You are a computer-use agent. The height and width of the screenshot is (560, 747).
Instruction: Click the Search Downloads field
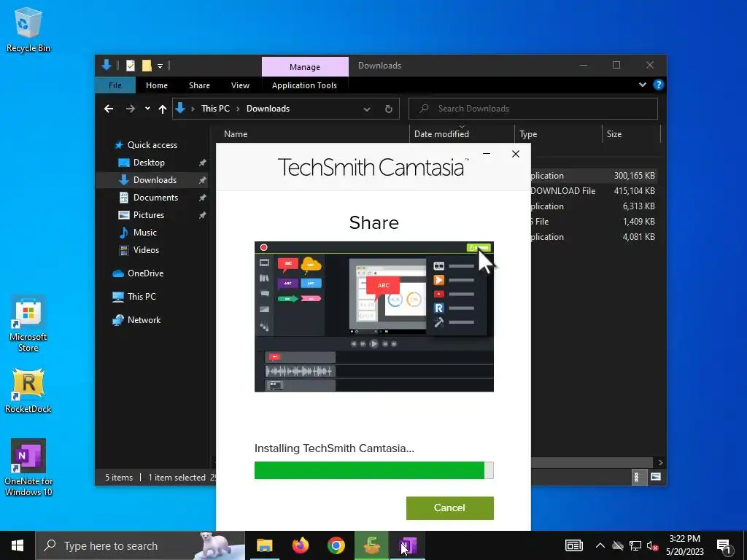(533, 109)
